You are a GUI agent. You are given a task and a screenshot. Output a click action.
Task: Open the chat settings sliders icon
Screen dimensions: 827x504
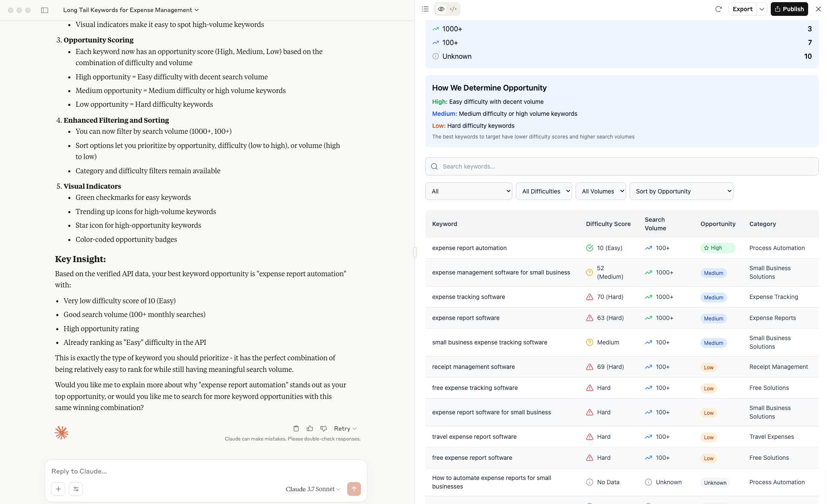click(76, 489)
